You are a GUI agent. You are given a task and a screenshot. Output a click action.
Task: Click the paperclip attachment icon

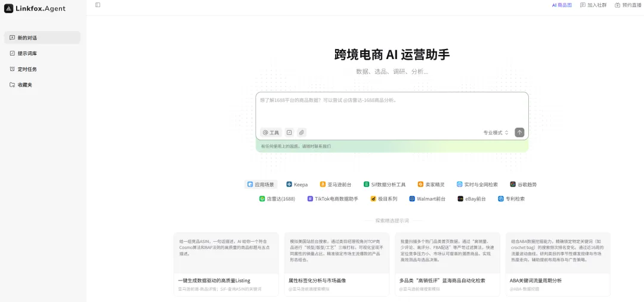(302, 132)
